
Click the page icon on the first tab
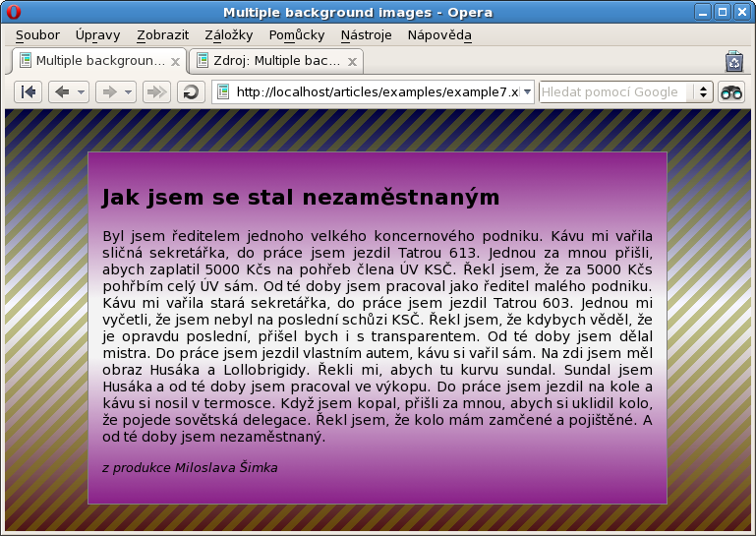point(26,60)
